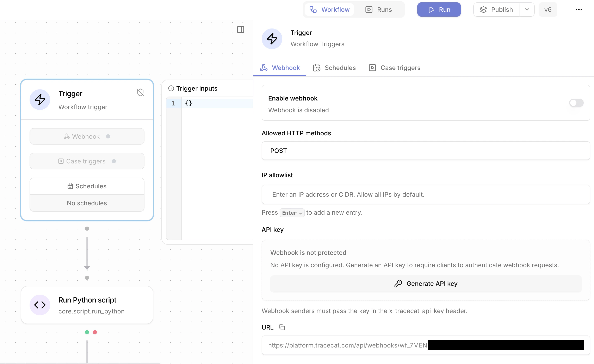Copy the webhook URL using the copy icon
594x364 pixels.
tap(282, 327)
